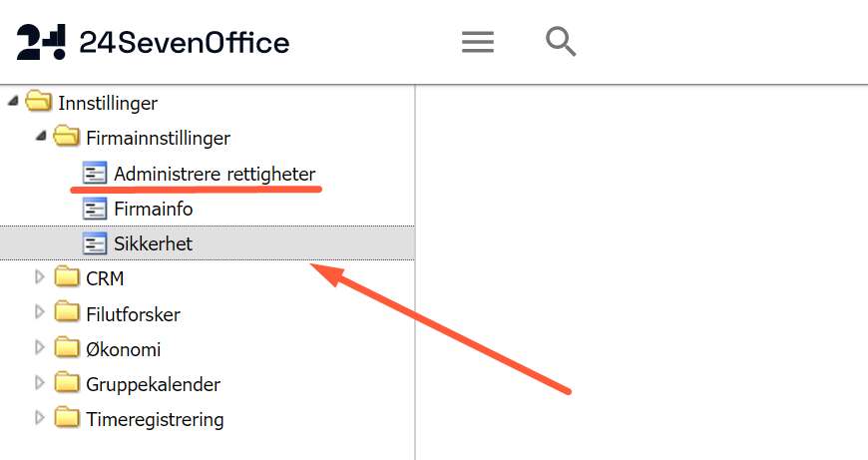The width and height of the screenshot is (868, 460).
Task: Click the CRM folder icon
Action: 67,278
